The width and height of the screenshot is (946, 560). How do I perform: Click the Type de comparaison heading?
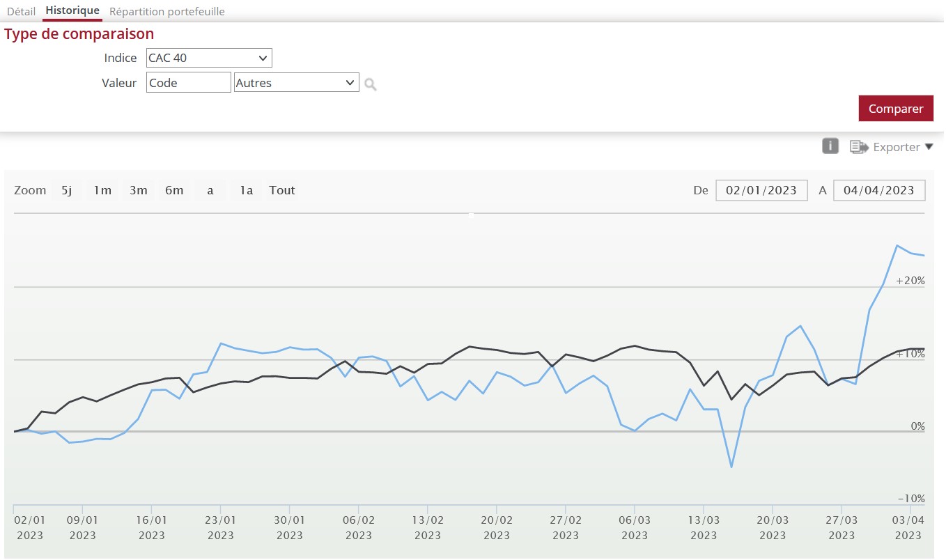79,34
